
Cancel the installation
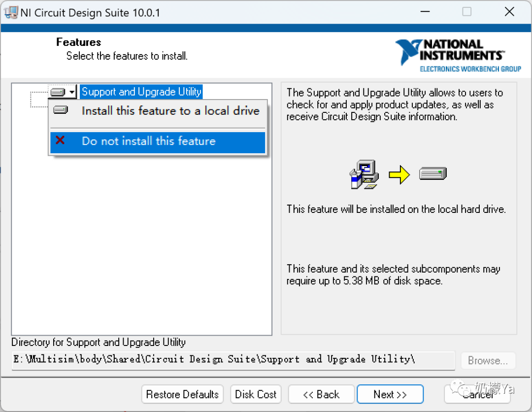pyautogui.click(x=477, y=394)
